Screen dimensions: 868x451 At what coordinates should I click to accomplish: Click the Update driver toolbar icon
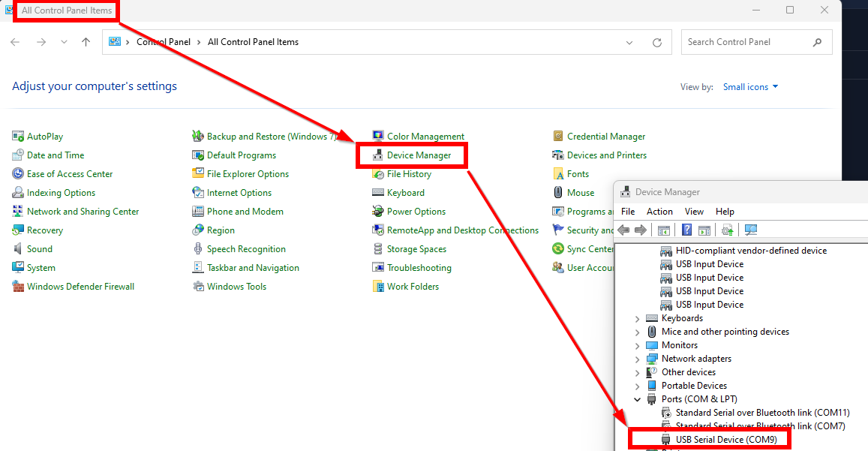pyautogui.click(x=726, y=230)
